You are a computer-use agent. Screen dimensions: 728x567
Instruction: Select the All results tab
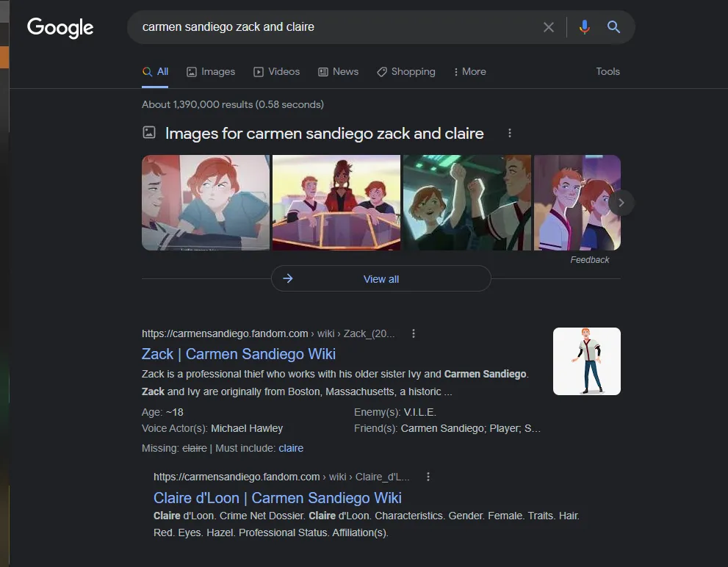click(x=156, y=71)
